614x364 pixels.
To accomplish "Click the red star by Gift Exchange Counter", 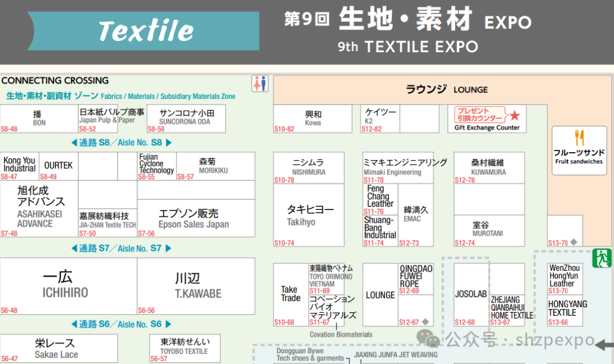I will [x=515, y=115].
